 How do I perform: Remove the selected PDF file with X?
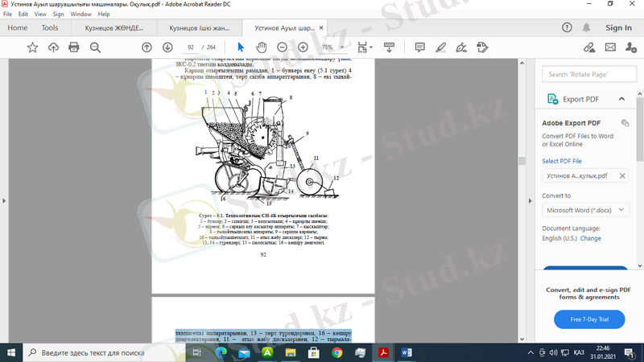[x=624, y=175]
